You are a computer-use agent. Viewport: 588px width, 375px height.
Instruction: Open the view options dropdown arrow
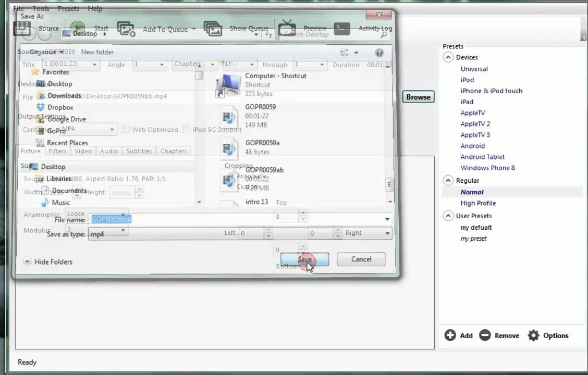356,53
